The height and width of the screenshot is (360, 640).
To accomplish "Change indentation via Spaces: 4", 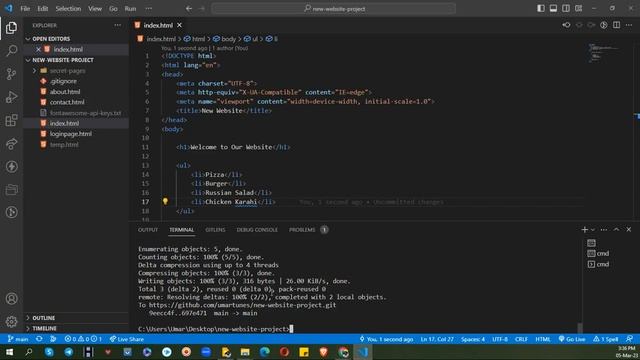I will pyautogui.click(x=473, y=339).
